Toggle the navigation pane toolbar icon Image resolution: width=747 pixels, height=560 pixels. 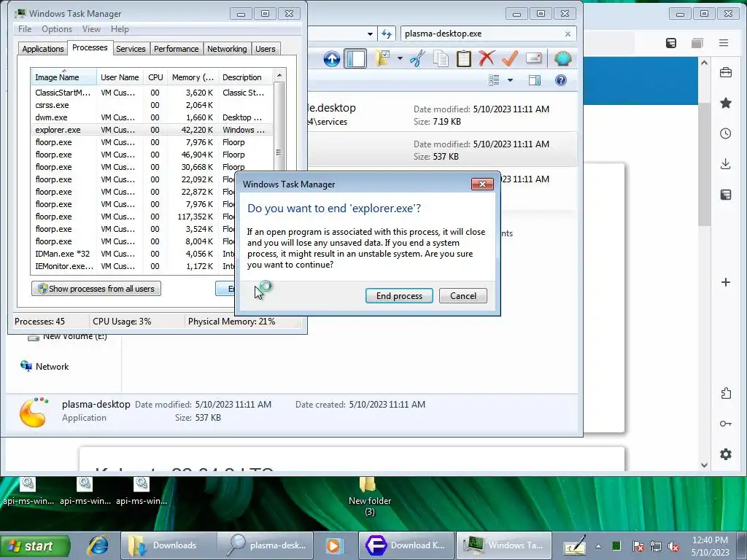click(x=355, y=58)
